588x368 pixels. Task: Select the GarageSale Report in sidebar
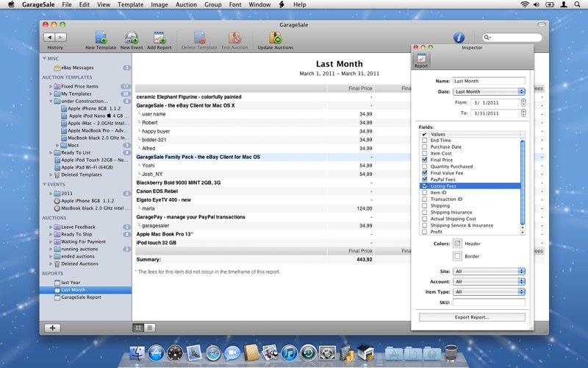click(x=81, y=297)
